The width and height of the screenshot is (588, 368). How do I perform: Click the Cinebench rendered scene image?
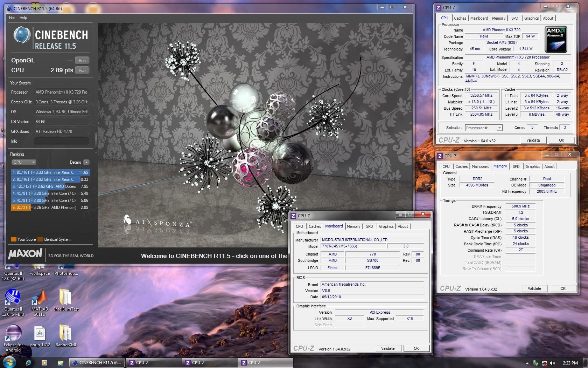(x=255, y=135)
